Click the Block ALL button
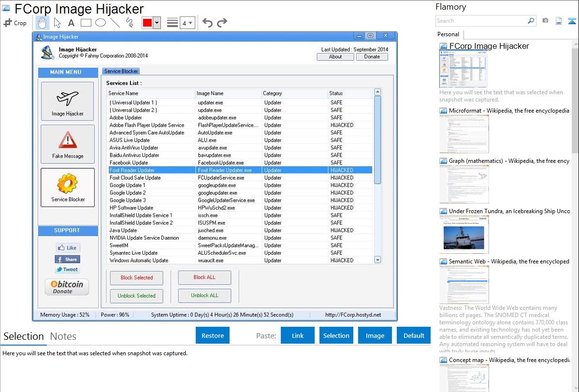This screenshot has width=579, height=392. tap(204, 277)
